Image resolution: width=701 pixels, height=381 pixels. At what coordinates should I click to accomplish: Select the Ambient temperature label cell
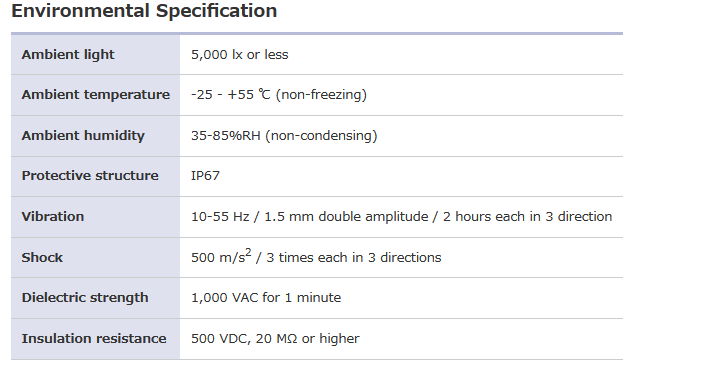coord(96,95)
